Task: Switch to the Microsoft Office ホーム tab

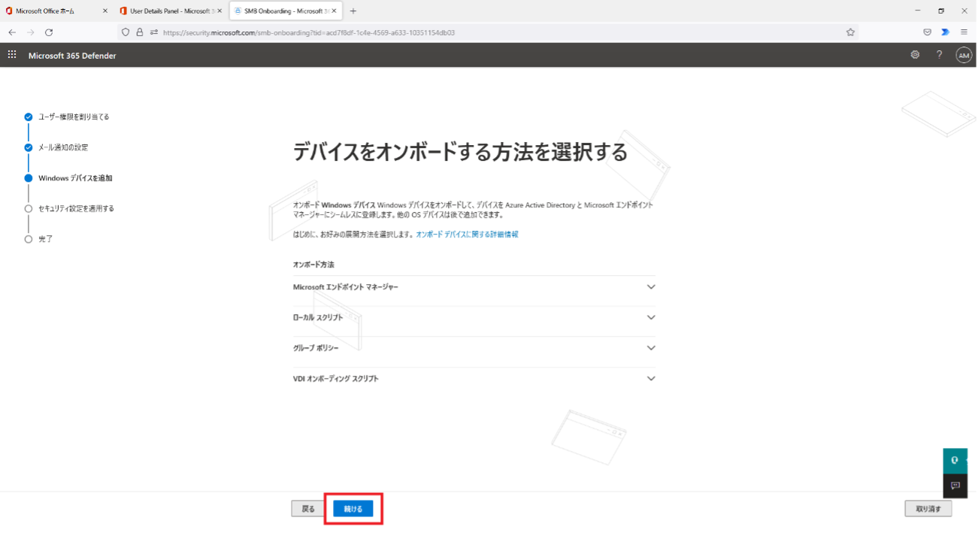Action: tap(56, 11)
